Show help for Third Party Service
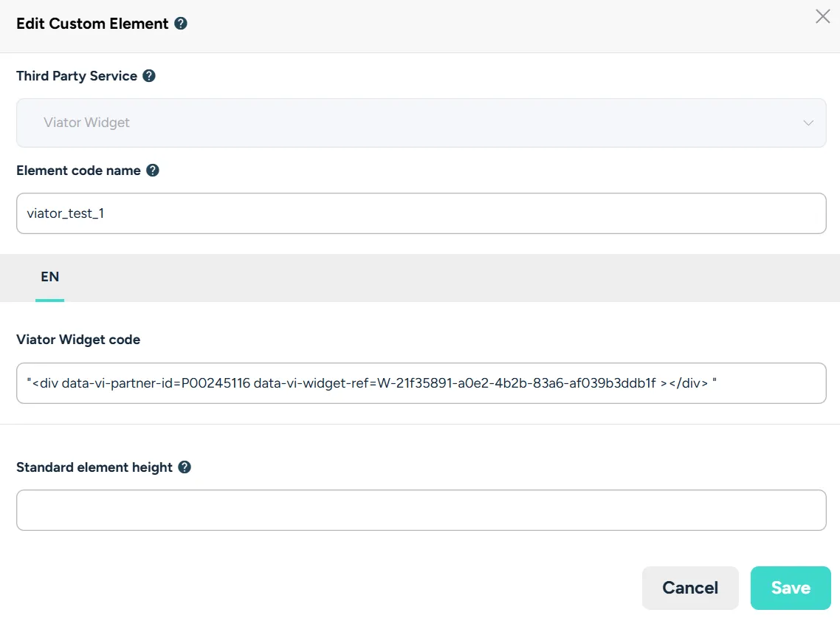Image resolution: width=840 pixels, height=618 pixels. point(149,76)
